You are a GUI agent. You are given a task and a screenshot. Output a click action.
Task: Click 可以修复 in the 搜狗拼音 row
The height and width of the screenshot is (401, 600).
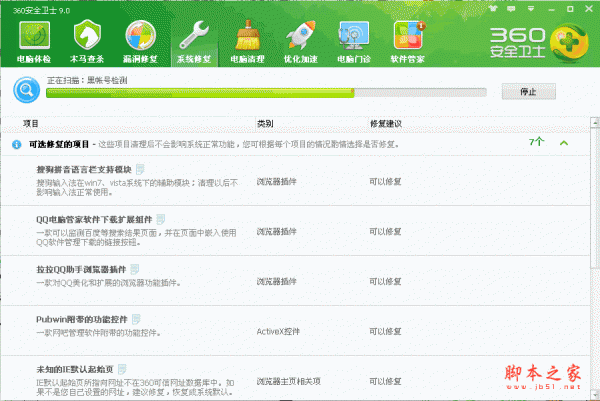coord(385,181)
